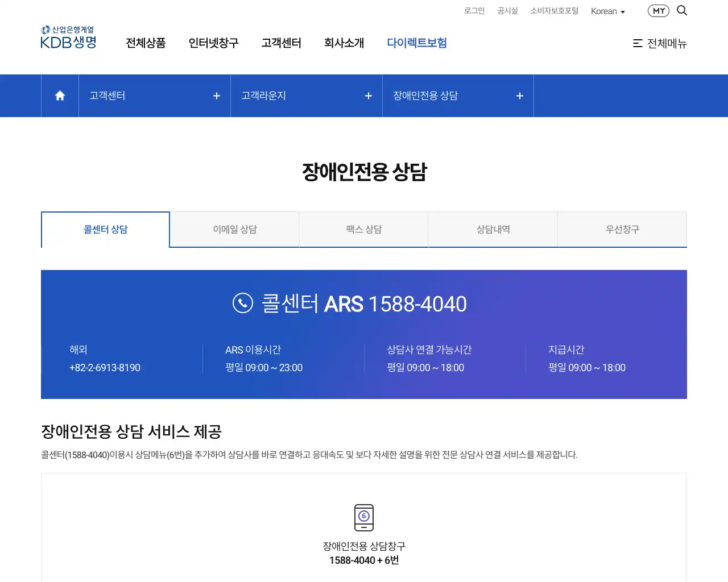728x582 pixels.
Task: Go to homepage via the home icon
Action: (59, 95)
